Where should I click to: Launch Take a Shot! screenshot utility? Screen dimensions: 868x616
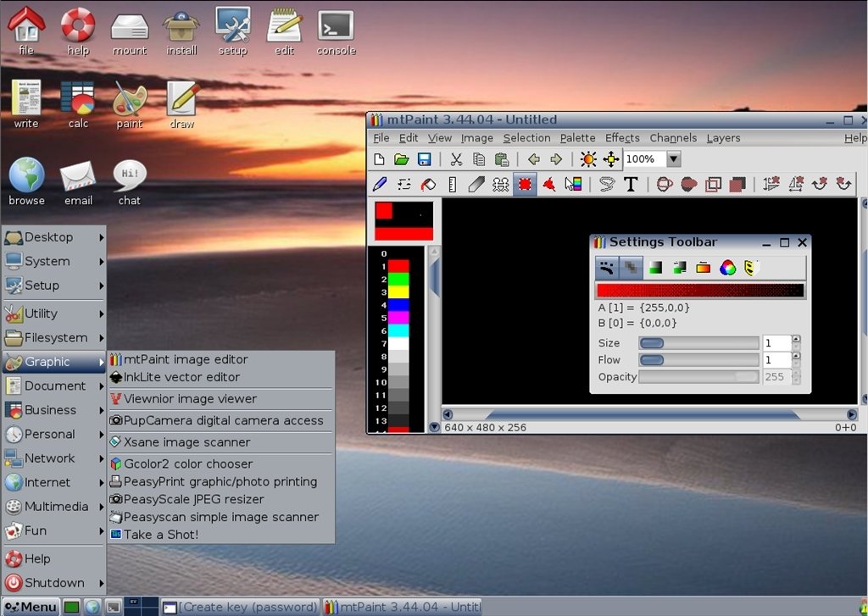(x=221, y=535)
